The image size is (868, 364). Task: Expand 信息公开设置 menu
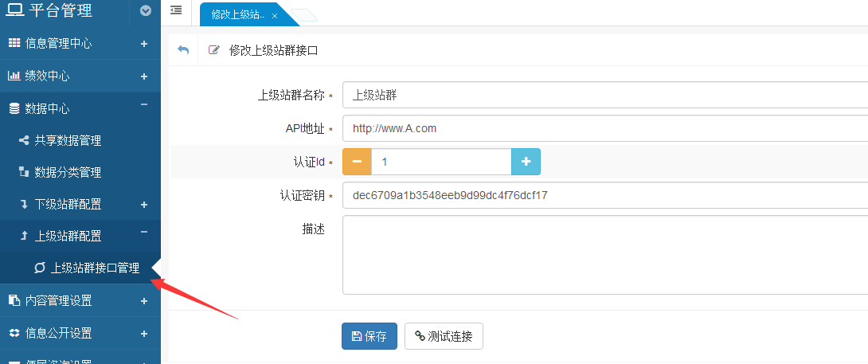144,333
